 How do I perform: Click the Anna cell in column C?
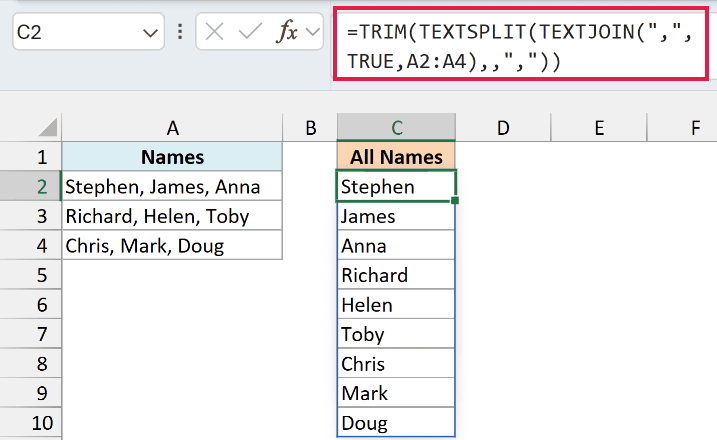396,246
